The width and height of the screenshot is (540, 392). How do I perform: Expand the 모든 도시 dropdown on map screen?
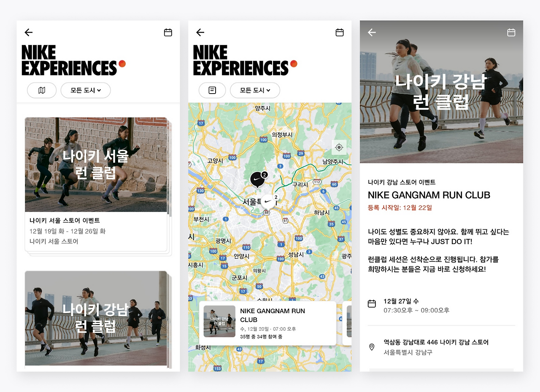click(x=255, y=90)
